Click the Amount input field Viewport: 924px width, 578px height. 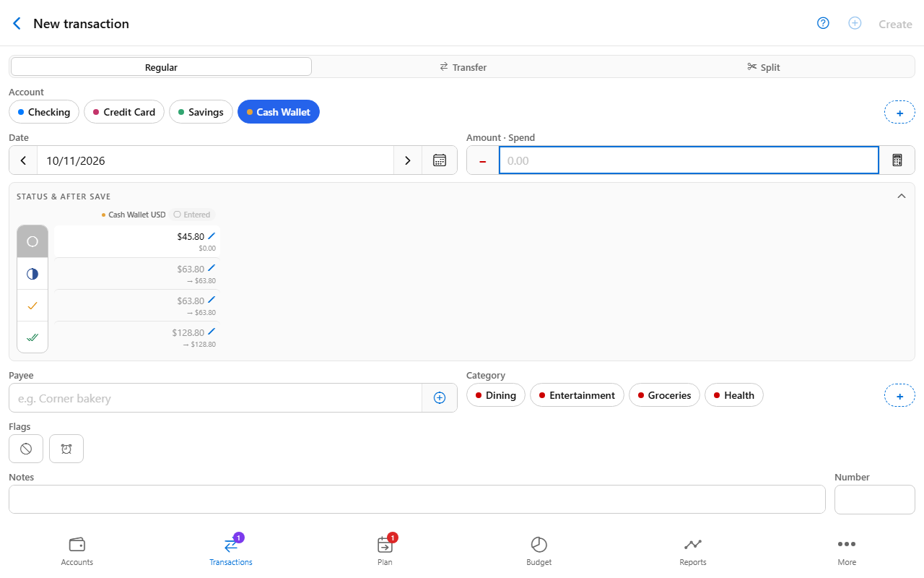tap(689, 160)
